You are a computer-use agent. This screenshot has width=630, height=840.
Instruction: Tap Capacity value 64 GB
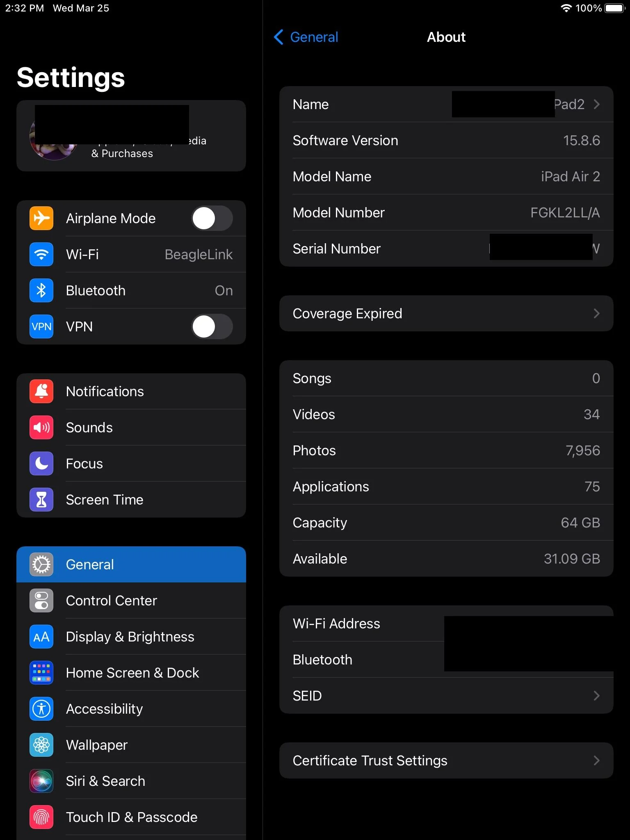[x=580, y=523]
